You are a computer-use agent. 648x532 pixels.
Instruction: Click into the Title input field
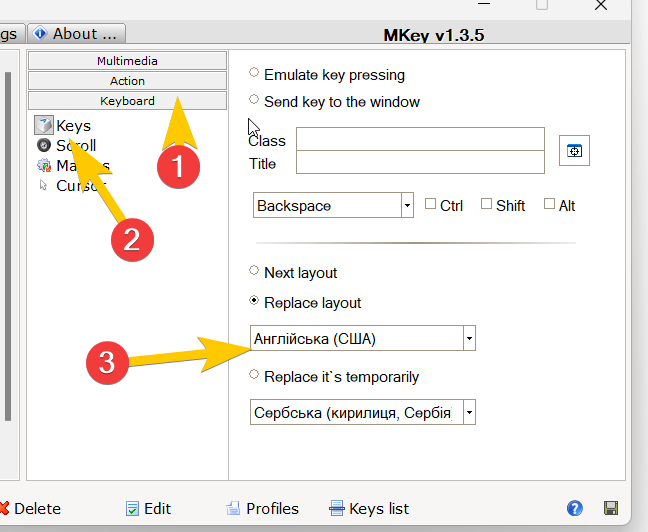(420, 162)
